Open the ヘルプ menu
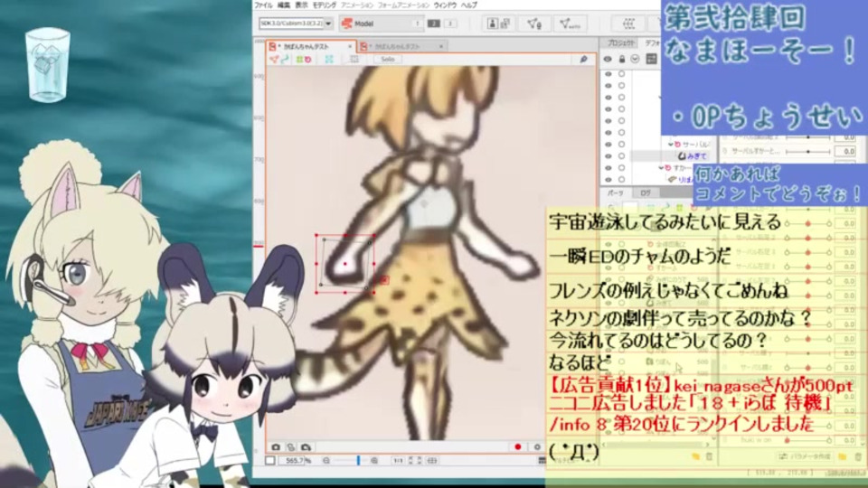This screenshot has height=488, width=868. tap(469, 5)
